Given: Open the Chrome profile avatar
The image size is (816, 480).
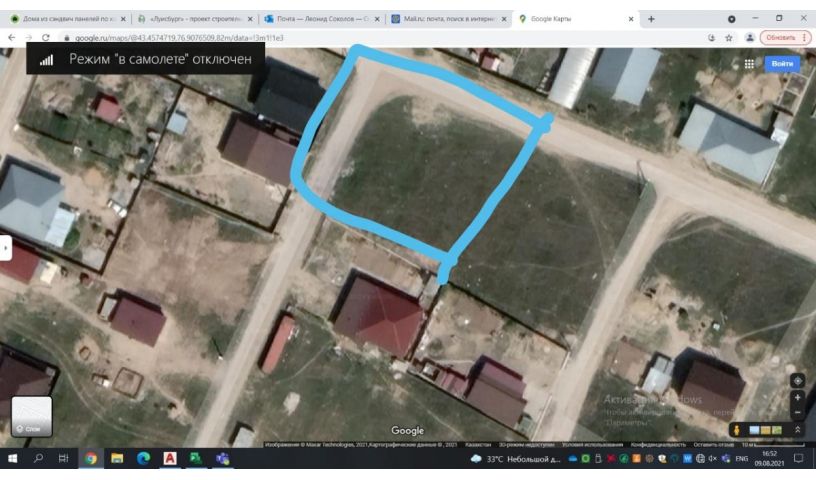Looking at the screenshot, I should [749, 37].
